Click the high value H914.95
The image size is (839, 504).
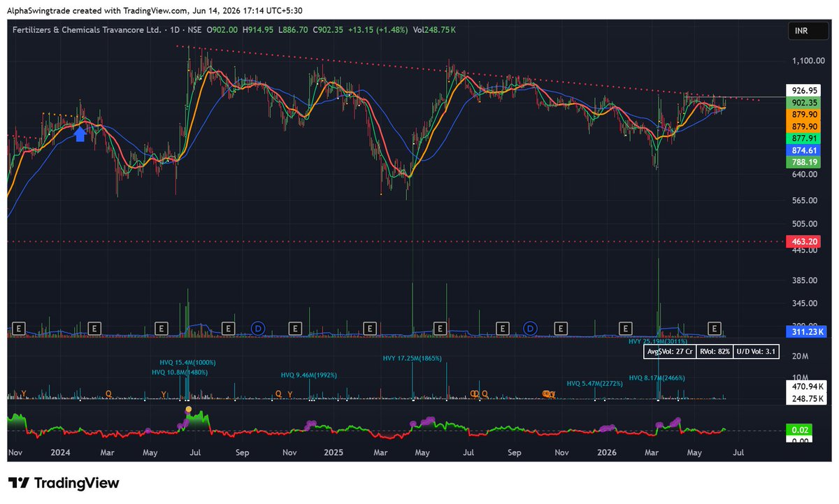click(x=259, y=31)
